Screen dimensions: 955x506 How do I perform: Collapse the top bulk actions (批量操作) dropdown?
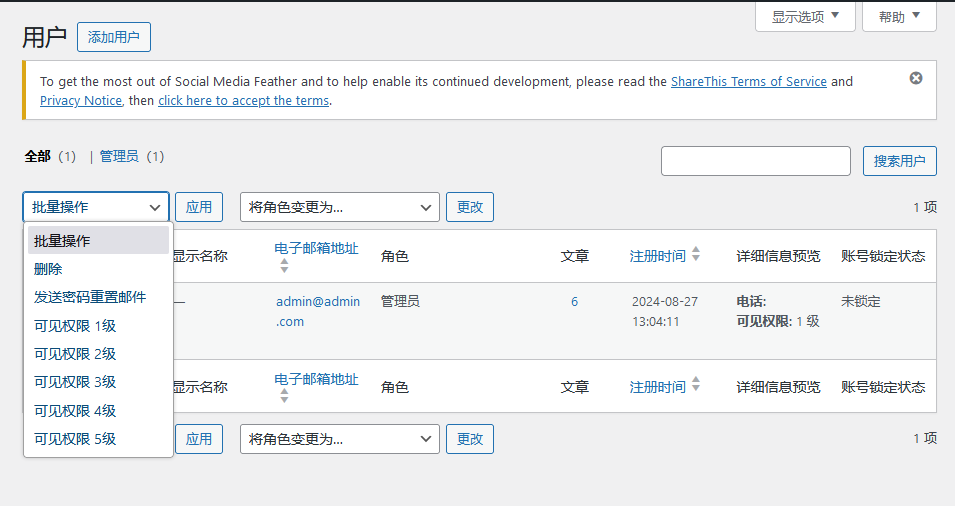coord(96,207)
